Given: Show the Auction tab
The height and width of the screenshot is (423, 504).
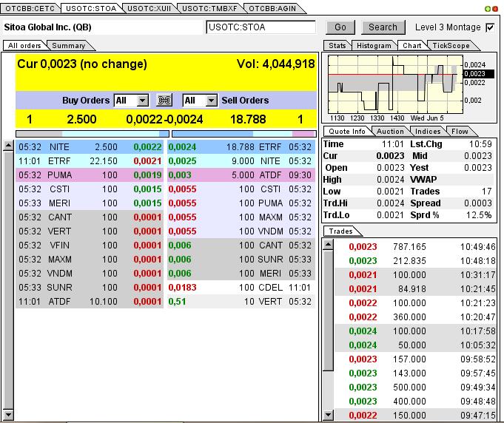Looking at the screenshot, I should pyautogui.click(x=389, y=131).
